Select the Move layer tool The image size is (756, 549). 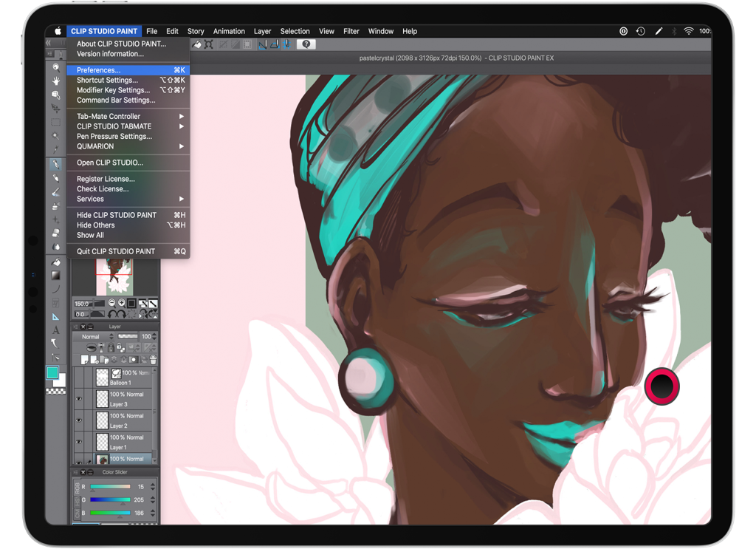[x=56, y=109]
